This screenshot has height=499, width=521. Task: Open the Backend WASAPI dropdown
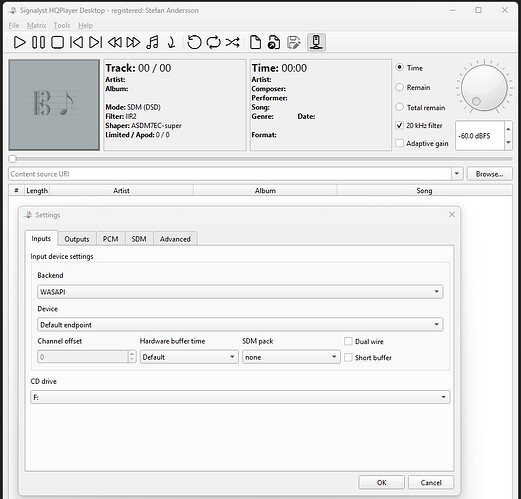click(240, 292)
